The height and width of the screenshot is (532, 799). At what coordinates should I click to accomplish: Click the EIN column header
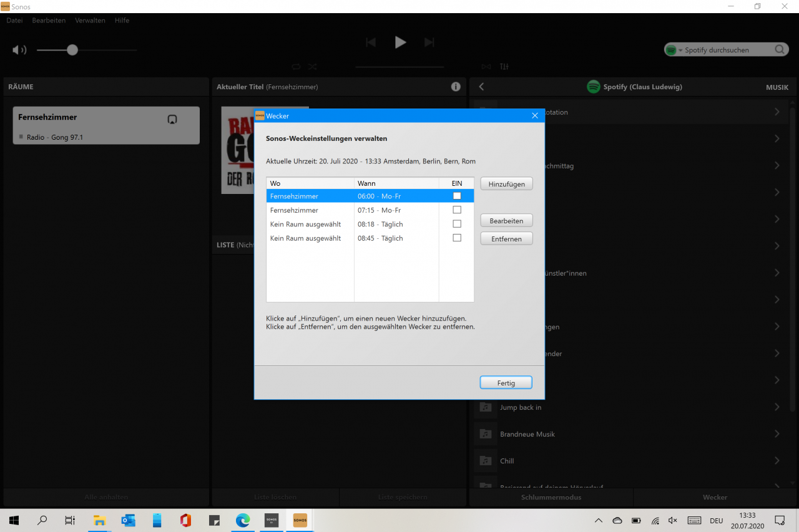click(456, 183)
